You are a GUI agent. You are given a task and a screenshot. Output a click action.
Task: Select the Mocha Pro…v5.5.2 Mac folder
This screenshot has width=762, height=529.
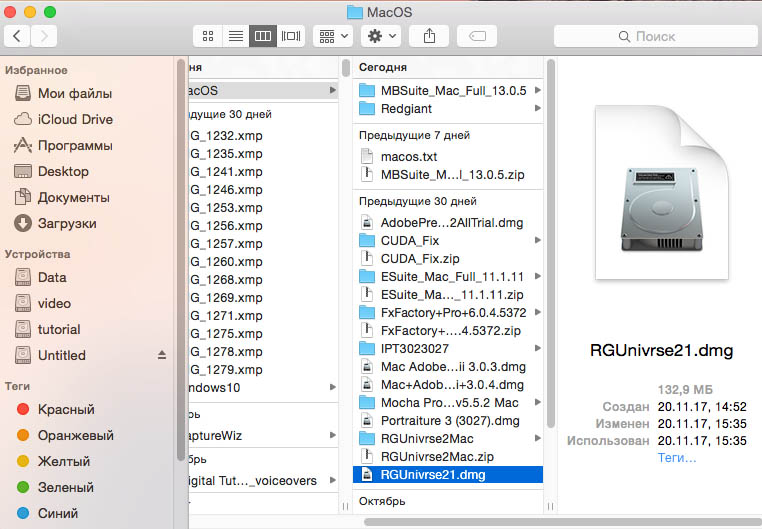pos(448,402)
